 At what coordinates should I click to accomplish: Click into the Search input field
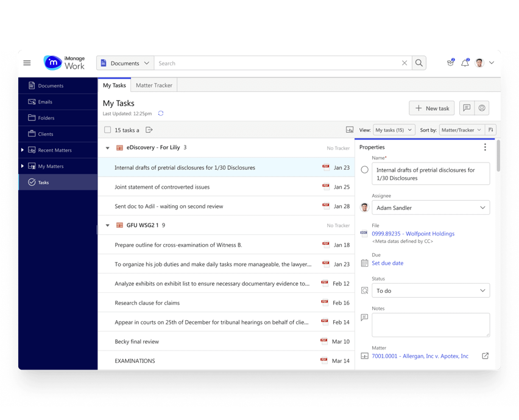(x=278, y=63)
